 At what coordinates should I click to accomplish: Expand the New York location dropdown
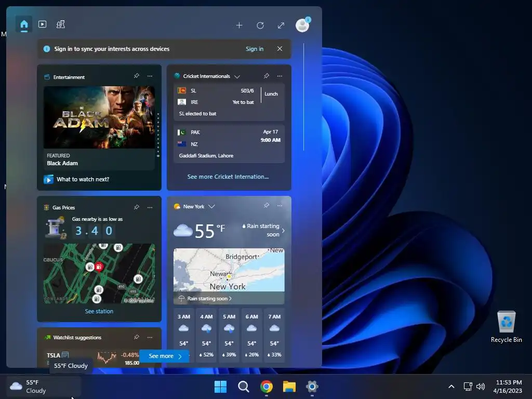[211, 206]
